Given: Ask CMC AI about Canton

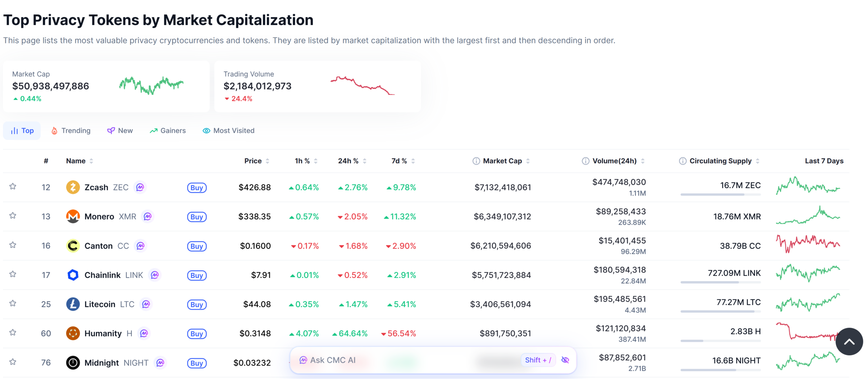Looking at the screenshot, I should (140, 246).
